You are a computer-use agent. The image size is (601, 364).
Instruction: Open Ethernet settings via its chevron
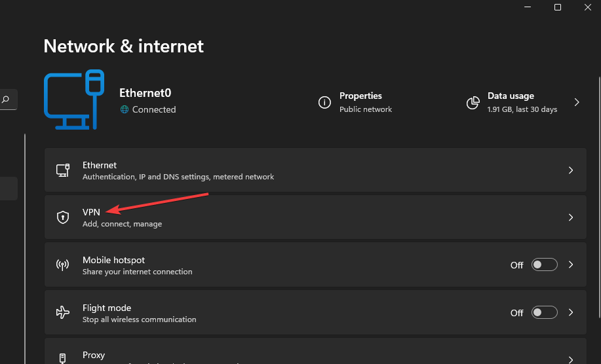571,170
